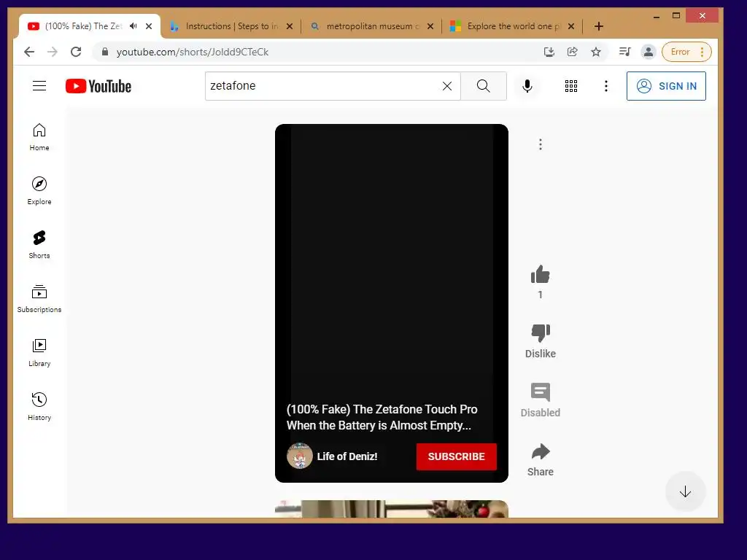Close the Explore the world tab
Viewport: 747px width, 560px height.
coord(571,26)
